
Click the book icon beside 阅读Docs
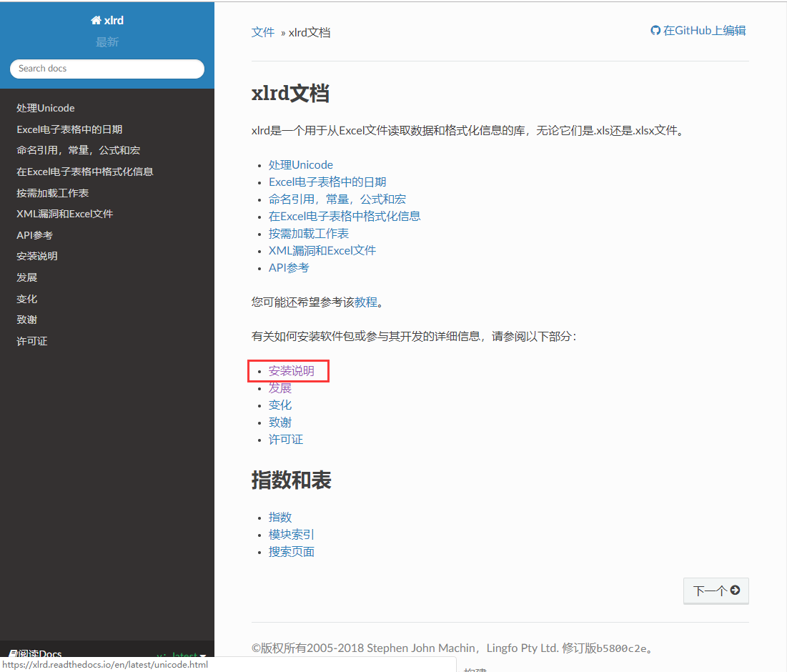click(x=13, y=653)
